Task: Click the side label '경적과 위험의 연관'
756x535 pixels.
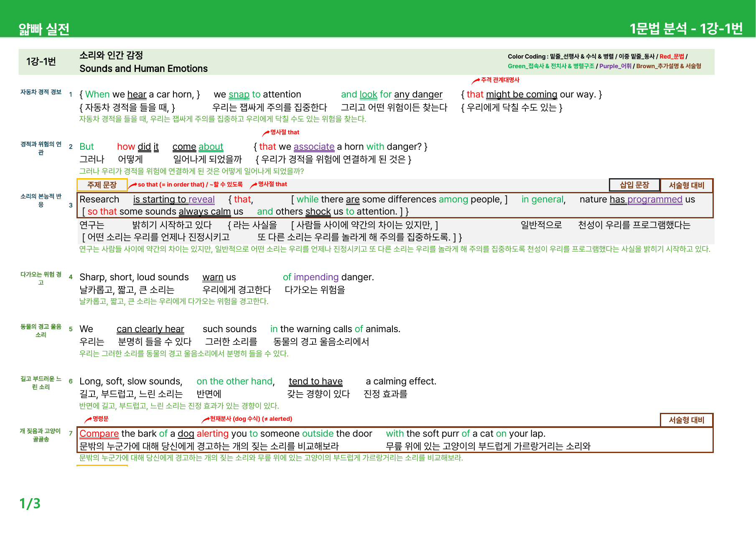Action: point(41,148)
